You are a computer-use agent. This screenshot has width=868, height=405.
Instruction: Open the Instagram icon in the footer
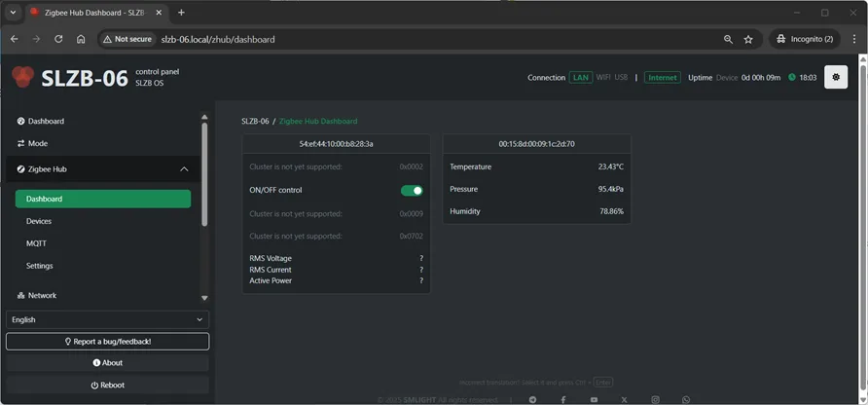click(x=655, y=399)
